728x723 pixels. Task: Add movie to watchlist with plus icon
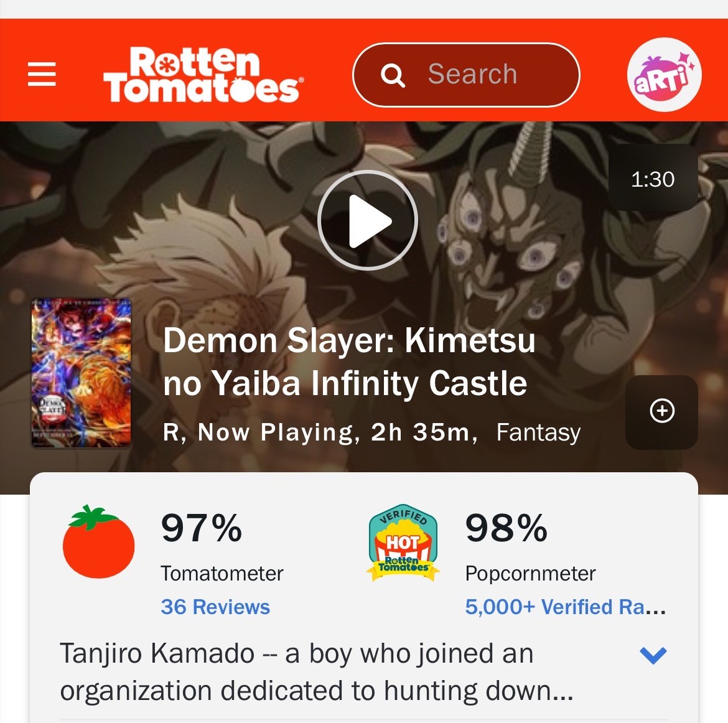click(x=661, y=412)
